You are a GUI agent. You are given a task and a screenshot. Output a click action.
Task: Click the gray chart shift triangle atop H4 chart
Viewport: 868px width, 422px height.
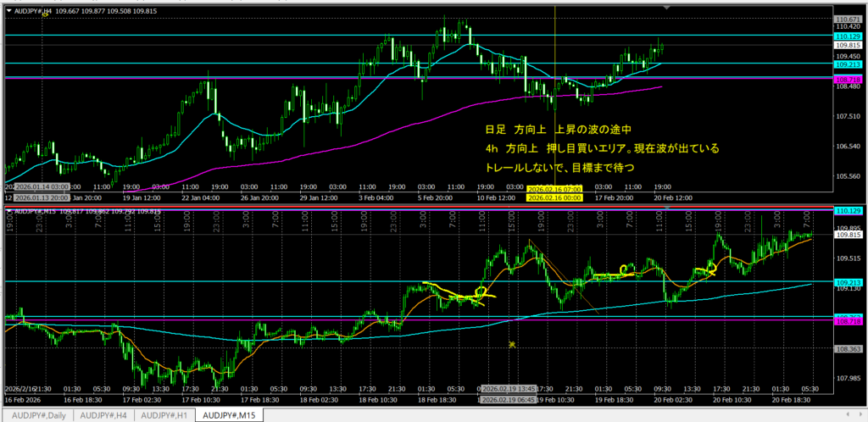(x=667, y=7)
